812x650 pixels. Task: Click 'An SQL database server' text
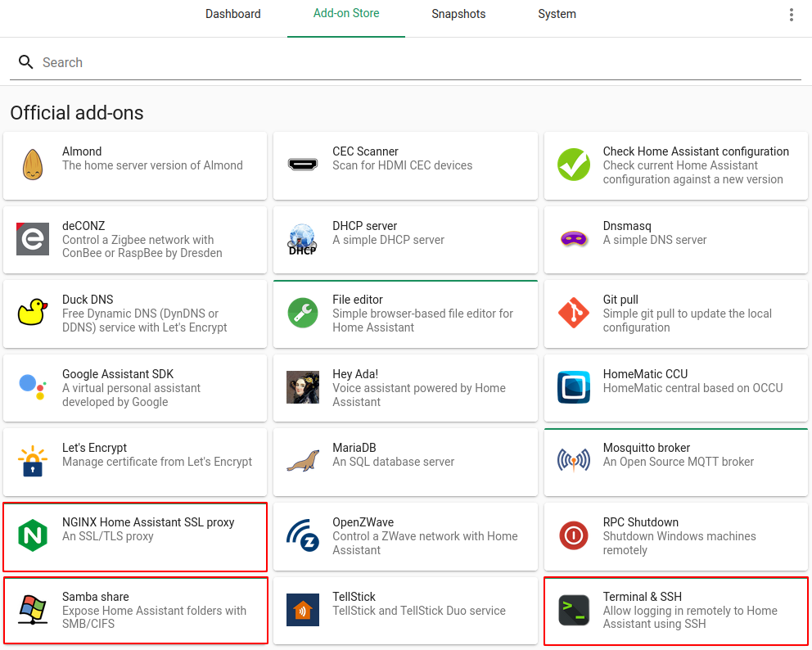point(393,462)
